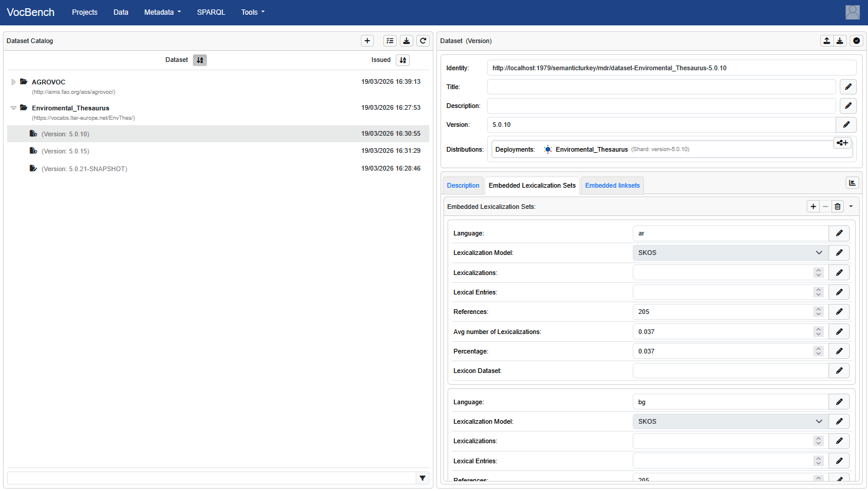Select the Embedded Lexicalization Sets tab
868x491 pixels.
click(532, 185)
